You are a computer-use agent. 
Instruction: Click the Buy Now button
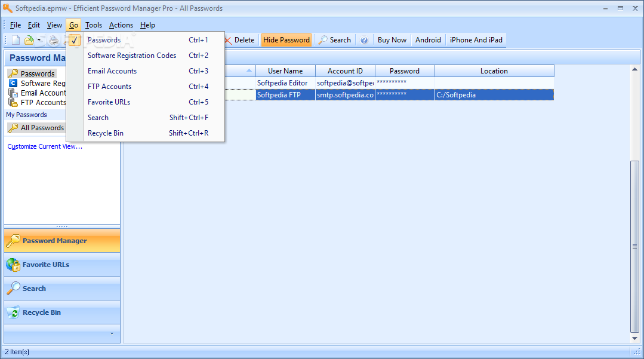click(392, 40)
